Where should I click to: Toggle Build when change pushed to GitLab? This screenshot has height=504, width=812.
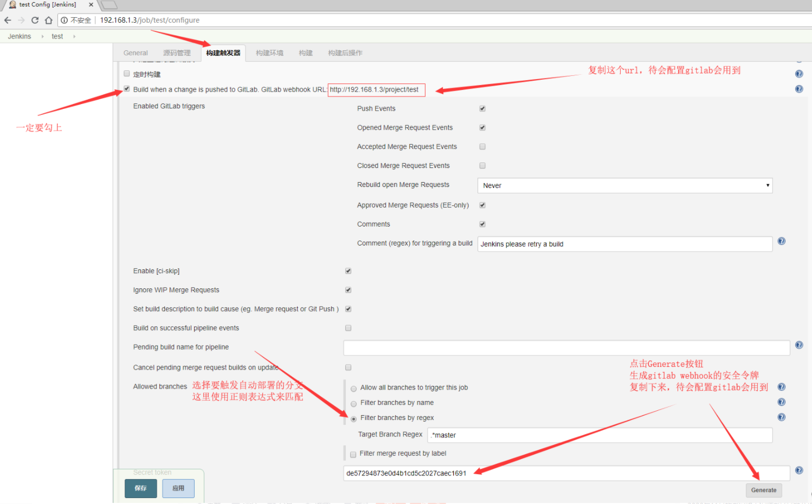pos(127,89)
